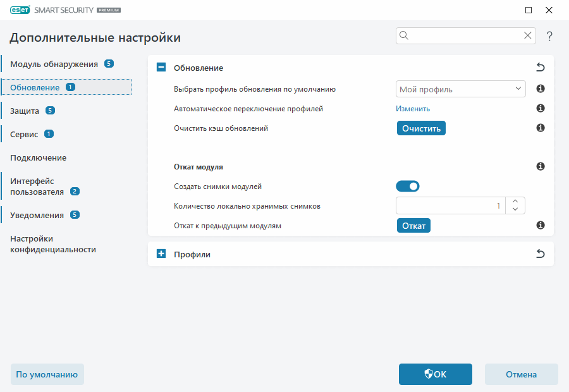Viewport: 569px width, 392px height.
Task: Click the info icon next to Откат модуля
Action: tap(540, 166)
